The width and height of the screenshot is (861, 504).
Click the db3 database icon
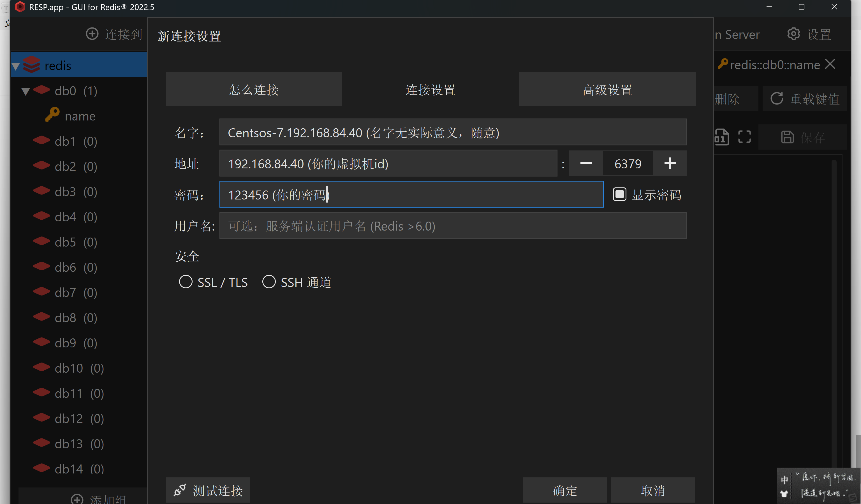tap(42, 191)
